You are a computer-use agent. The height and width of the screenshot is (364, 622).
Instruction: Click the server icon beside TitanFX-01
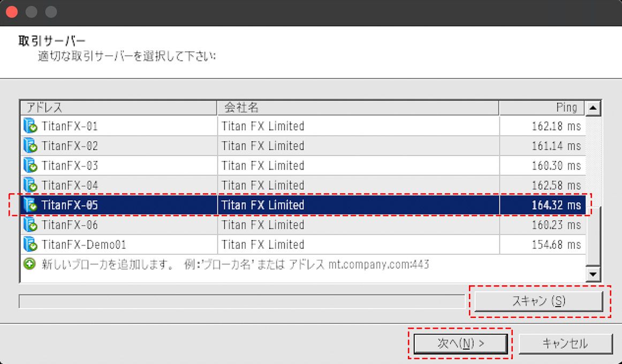point(29,126)
